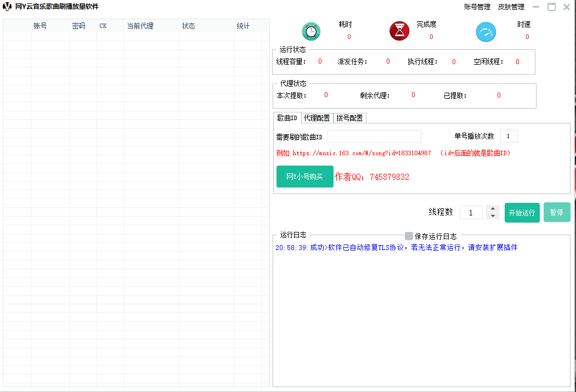Click the 账号 column header

pyautogui.click(x=40, y=26)
